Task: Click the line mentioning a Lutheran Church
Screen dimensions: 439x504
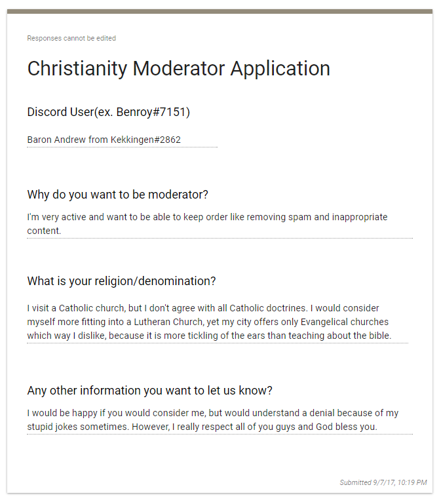Action: (x=208, y=322)
